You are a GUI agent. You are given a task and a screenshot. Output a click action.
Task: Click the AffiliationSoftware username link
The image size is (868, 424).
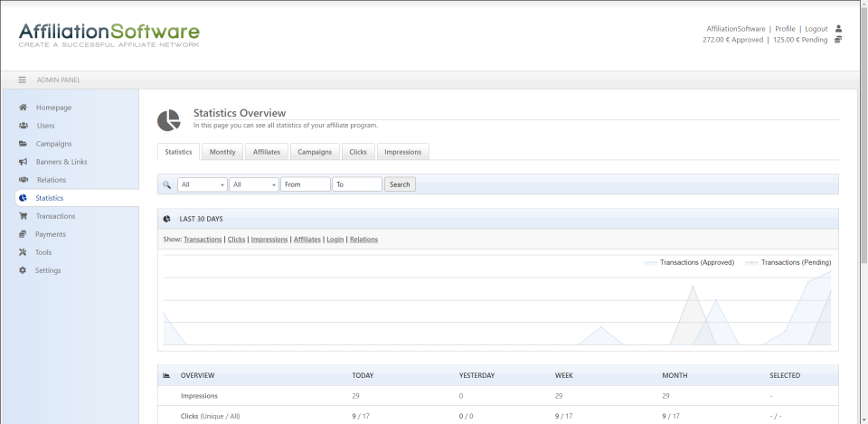tap(736, 29)
